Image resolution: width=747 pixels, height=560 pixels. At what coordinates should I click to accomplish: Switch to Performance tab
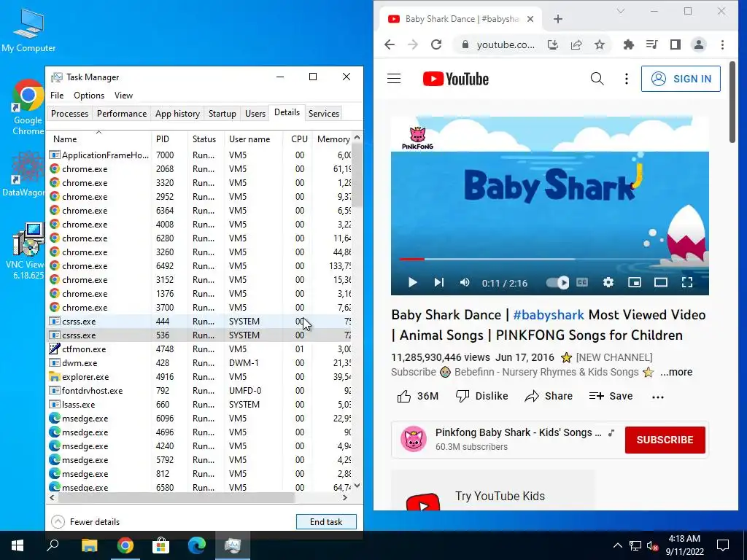[122, 113]
